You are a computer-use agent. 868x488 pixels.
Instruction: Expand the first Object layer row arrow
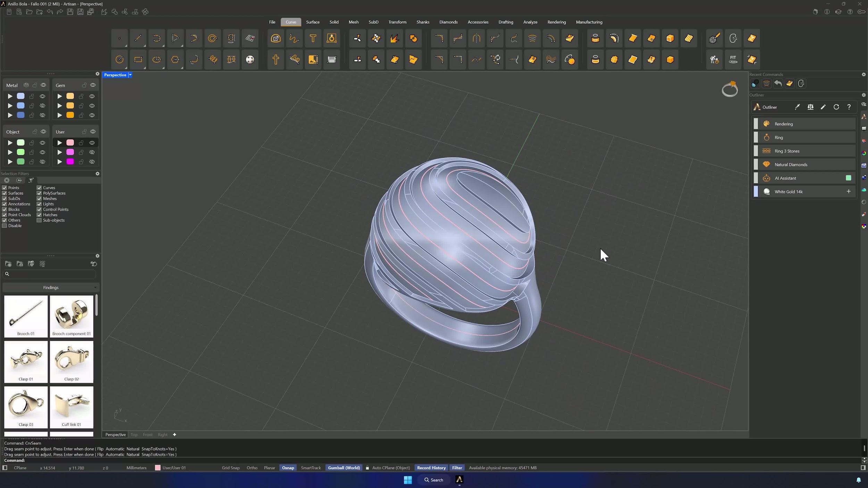10,143
